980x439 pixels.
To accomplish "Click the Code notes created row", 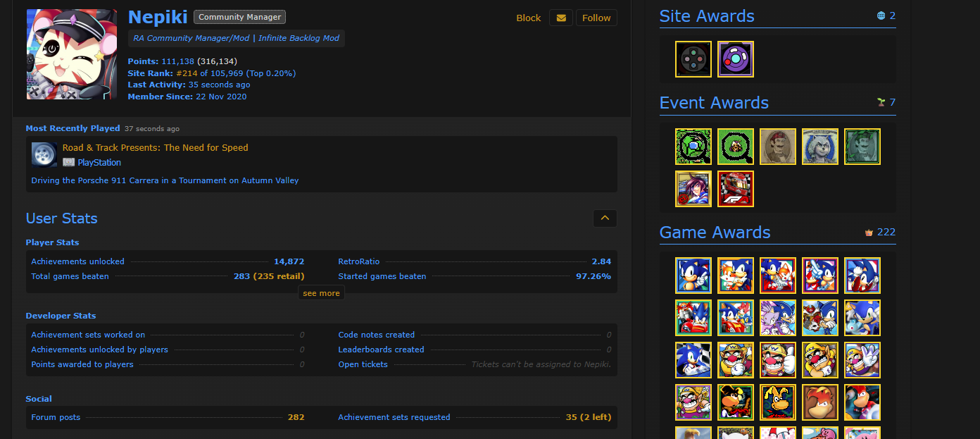I will click(x=475, y=335).
